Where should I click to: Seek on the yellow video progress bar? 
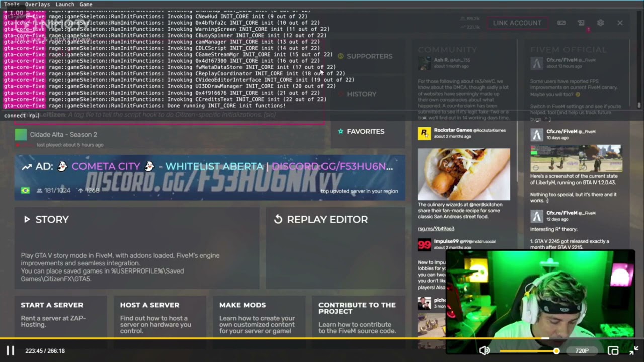coord(322,338)
